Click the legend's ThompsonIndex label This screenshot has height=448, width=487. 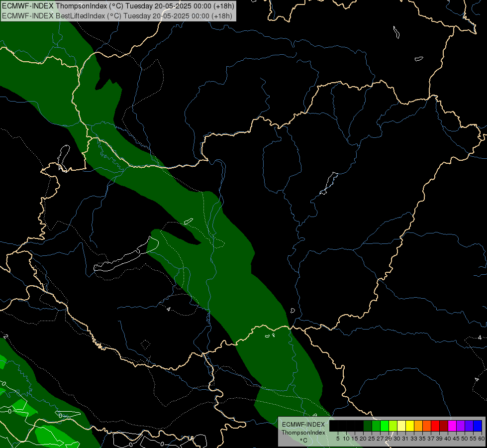click(x=303, y=433)
